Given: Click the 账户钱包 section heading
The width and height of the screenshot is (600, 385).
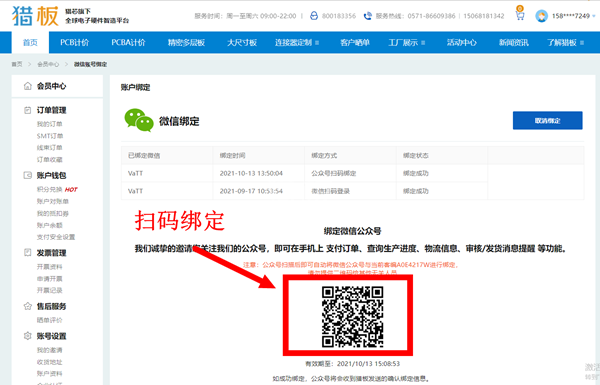Looking at the screenshot, I should click(51, 175).
